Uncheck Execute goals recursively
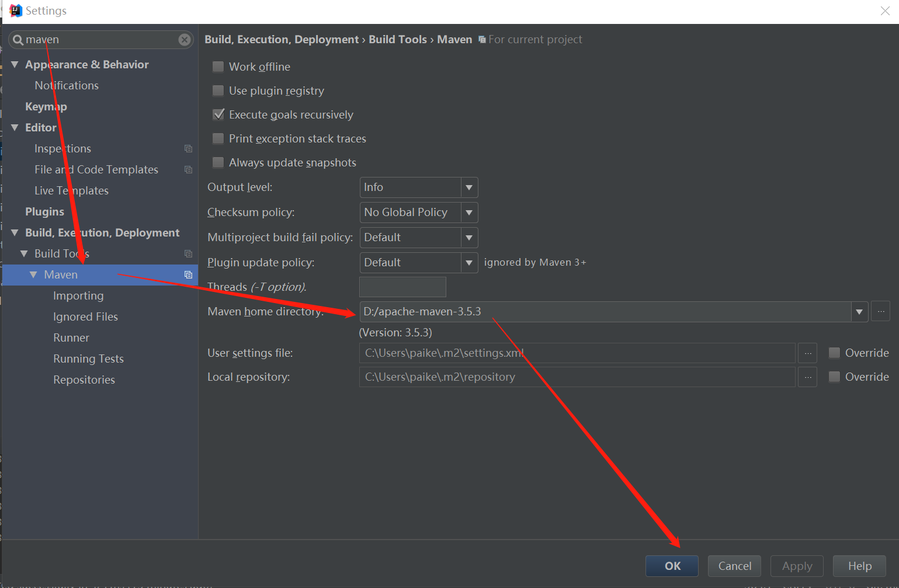The height and width of the screenshot is (588, 899). [x=218, y=114]
